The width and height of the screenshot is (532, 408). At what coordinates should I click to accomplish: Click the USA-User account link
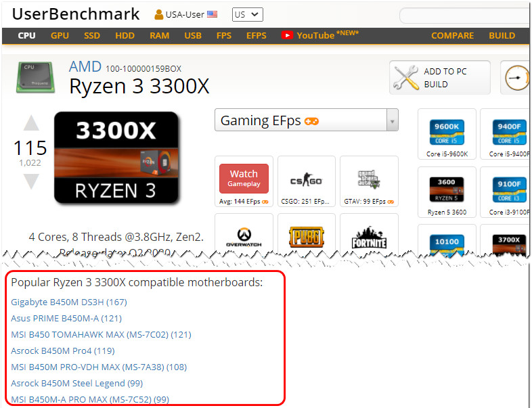[x=185, y=15]
